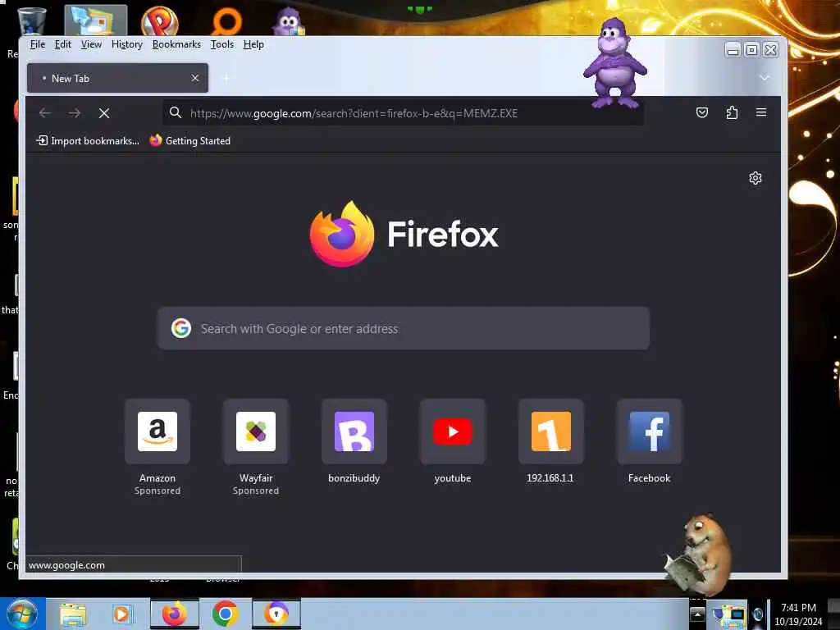This screenshot has width=840, height=630.
Task: Open the Tools menu
Action: (221, 44)
